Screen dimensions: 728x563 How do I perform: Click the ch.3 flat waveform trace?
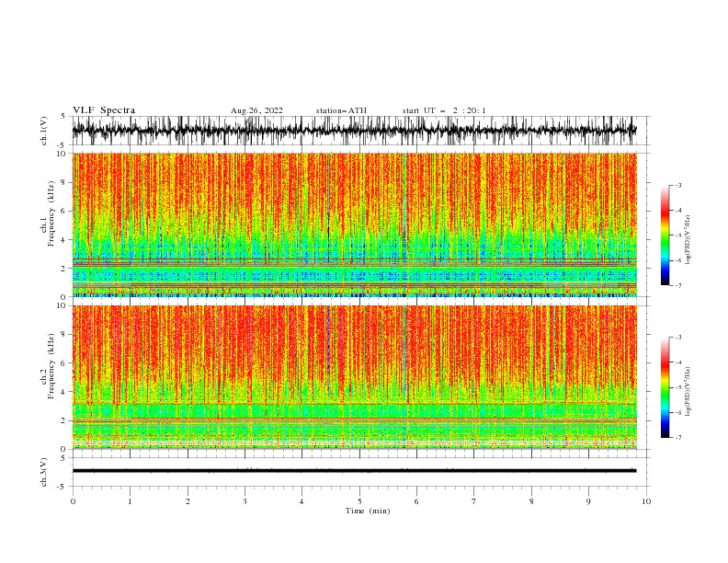coord(354,471)
